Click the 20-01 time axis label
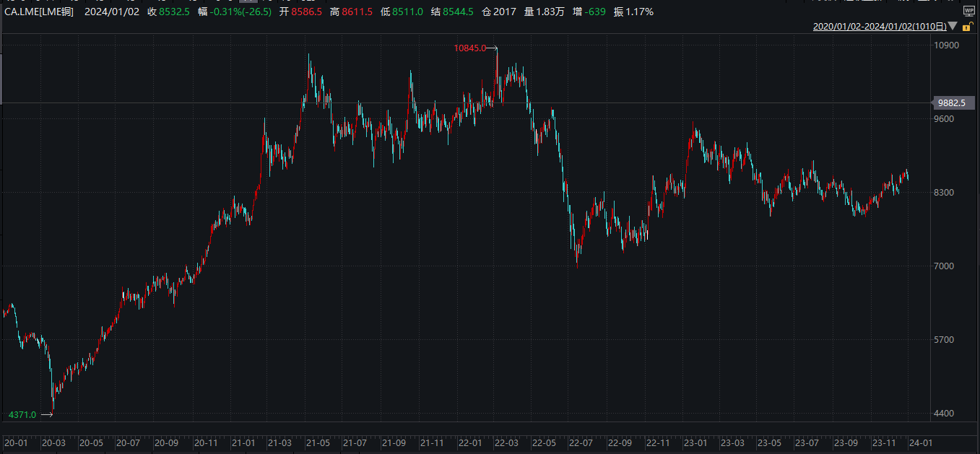The image size is (980, 454). (16, 442)
